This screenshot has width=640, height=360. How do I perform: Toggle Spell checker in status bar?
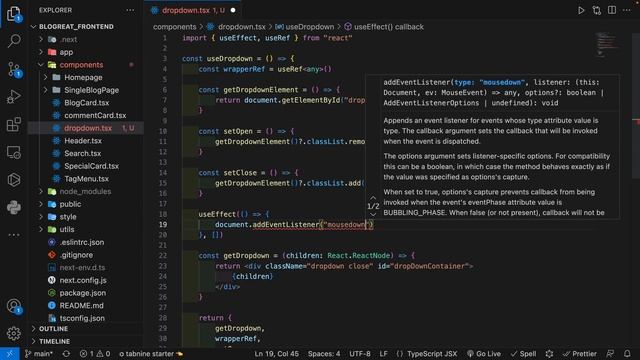point(523,354)
